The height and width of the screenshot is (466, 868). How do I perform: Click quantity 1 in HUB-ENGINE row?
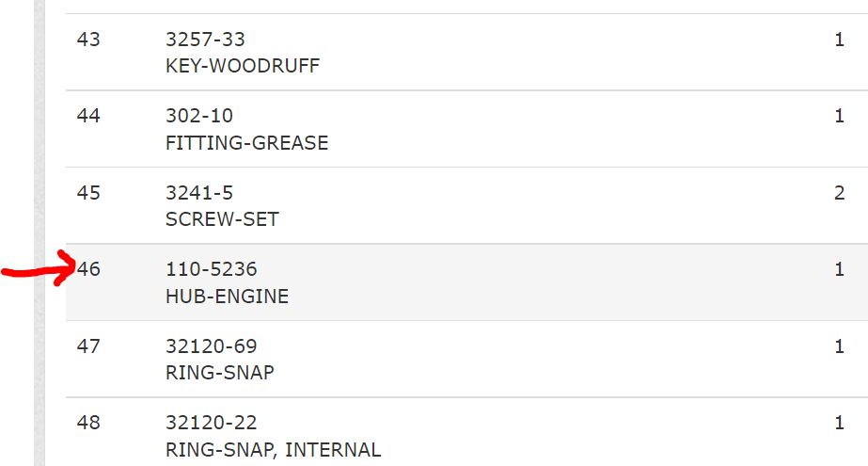pyautogui.click(x=839, y=270)
